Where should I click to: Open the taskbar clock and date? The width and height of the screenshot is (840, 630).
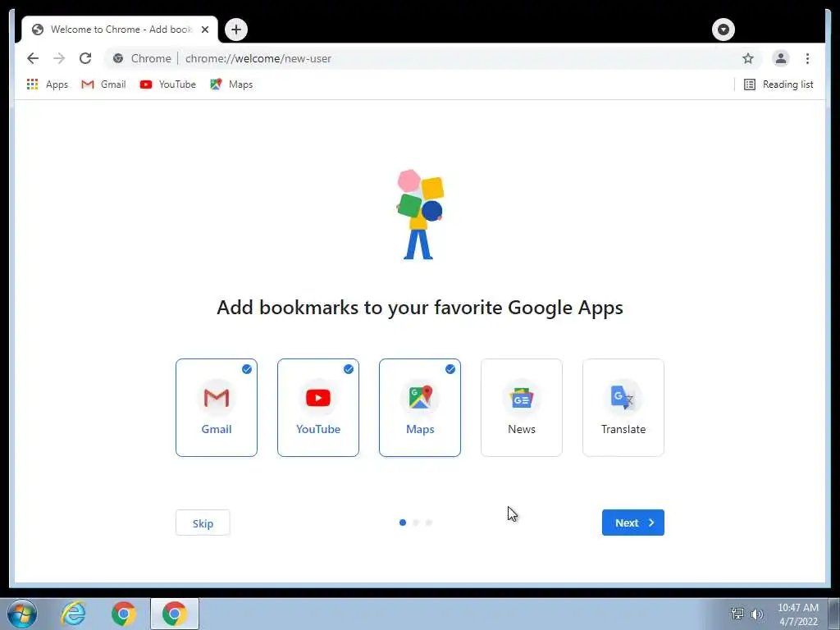[798, 614]
